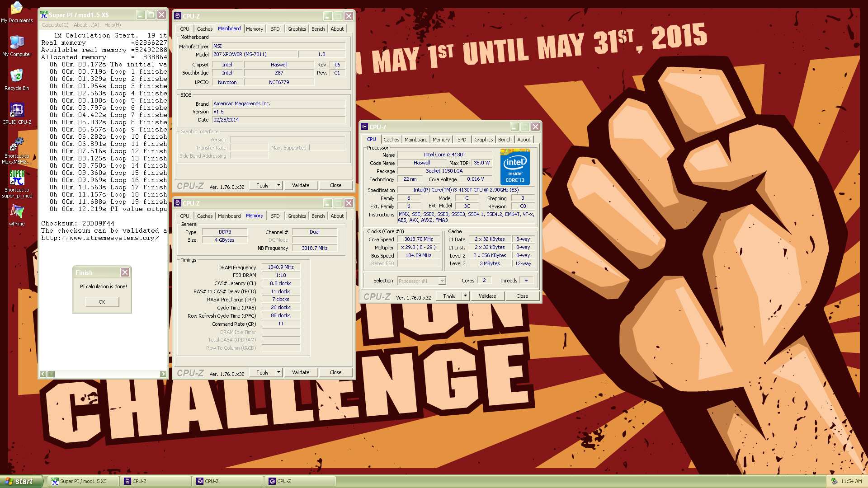
Task: Select the third CPU-Z taskbar button
Action: click(x=300, y=481)
